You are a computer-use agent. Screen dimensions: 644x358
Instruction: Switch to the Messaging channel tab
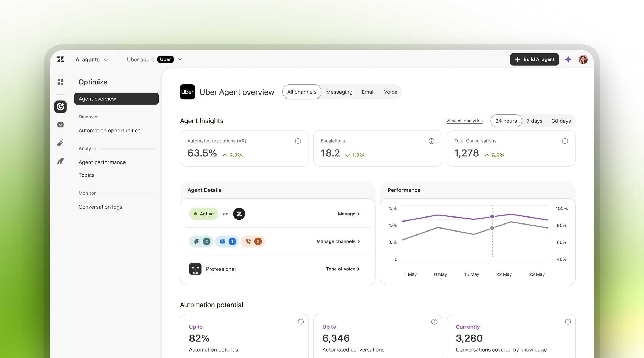(x=339, y=92)
